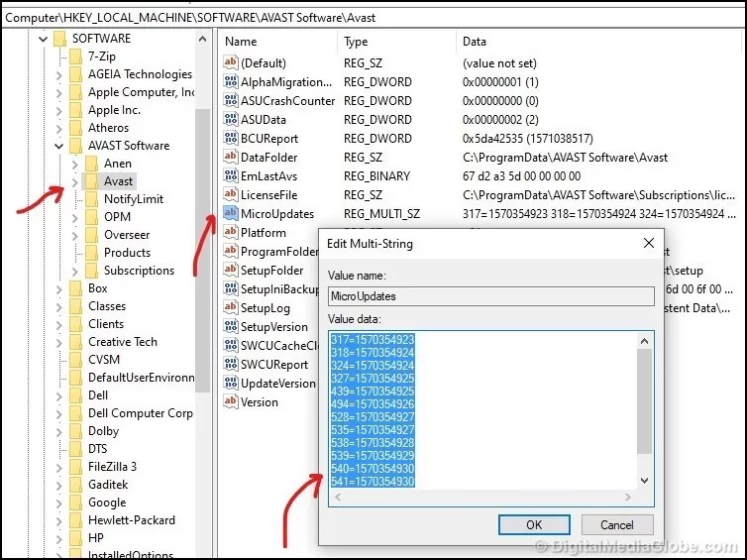Click the BCUReport data 0x5da42535
Image resolution: width=747 pixels, height=560 pixels.
[527, 139]
